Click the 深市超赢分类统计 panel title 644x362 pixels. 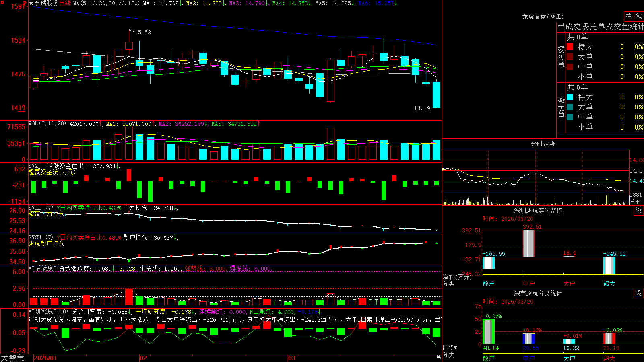point(538,293)
